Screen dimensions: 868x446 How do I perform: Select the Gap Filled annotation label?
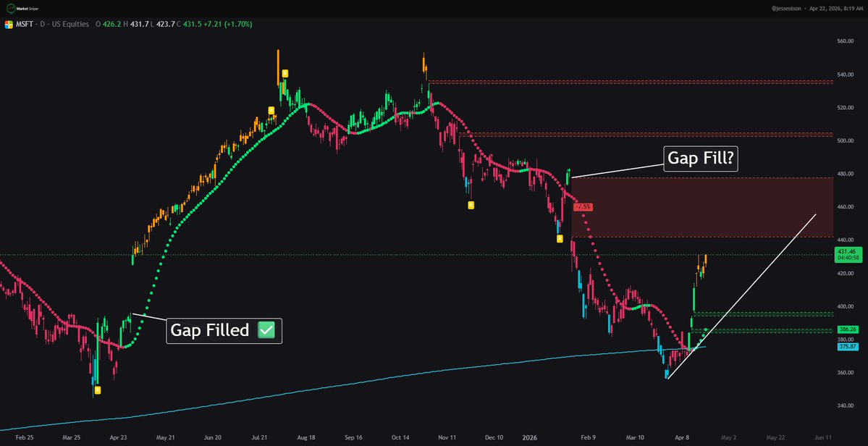(224, 330)
